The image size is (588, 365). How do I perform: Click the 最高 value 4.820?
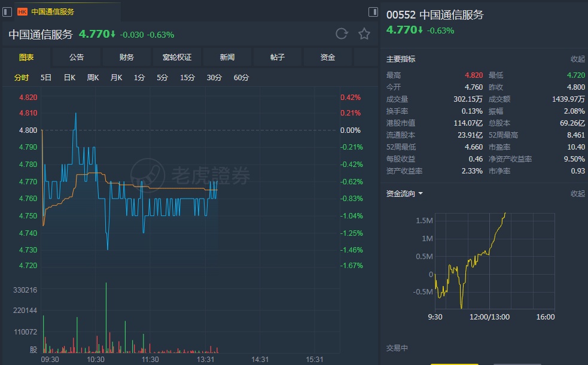coord(474,75)
